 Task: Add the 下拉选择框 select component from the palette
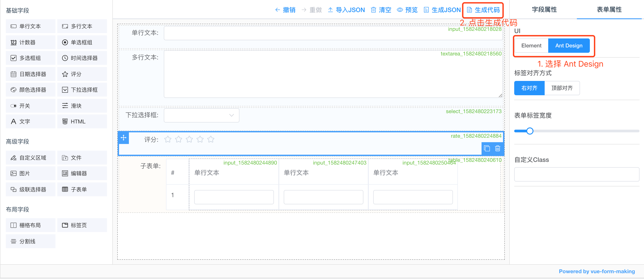tap(82, 90)
